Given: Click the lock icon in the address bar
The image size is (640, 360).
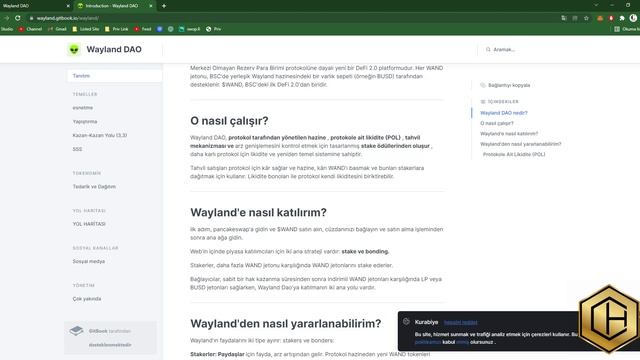Looking at the screenshot, I should click(x=31, y=18).
